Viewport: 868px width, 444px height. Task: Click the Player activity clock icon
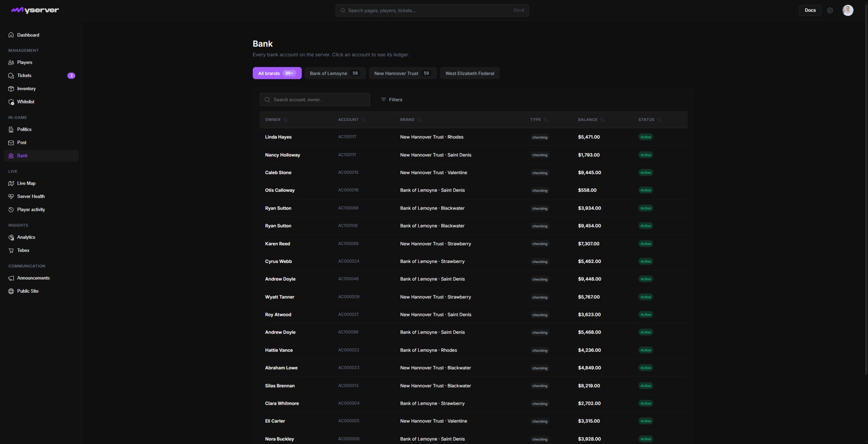point(11,210)
